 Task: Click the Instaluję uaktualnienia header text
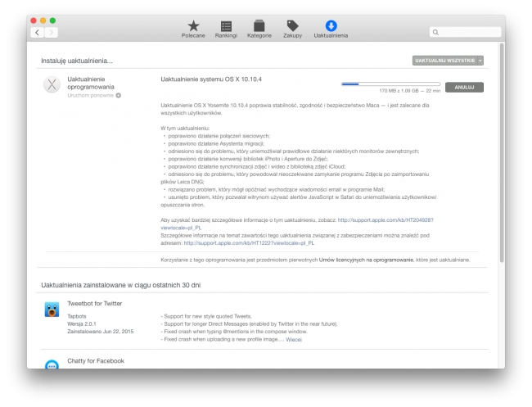77,61
